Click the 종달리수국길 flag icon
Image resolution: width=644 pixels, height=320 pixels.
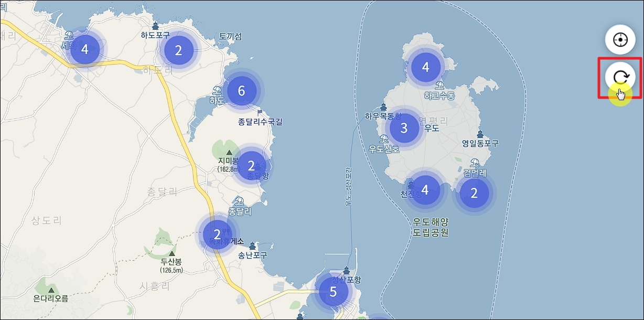tap(260, 112)
